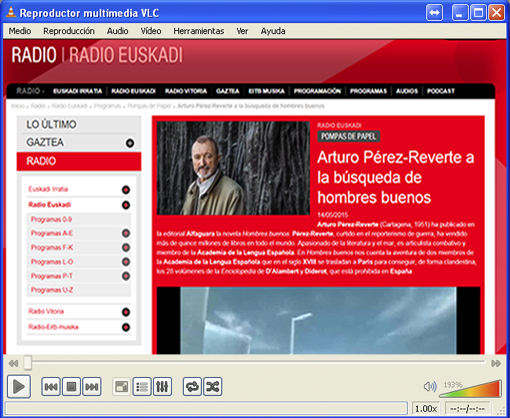Click the seek bar handle
Screen dimensions: 510x418
[28, 363]
